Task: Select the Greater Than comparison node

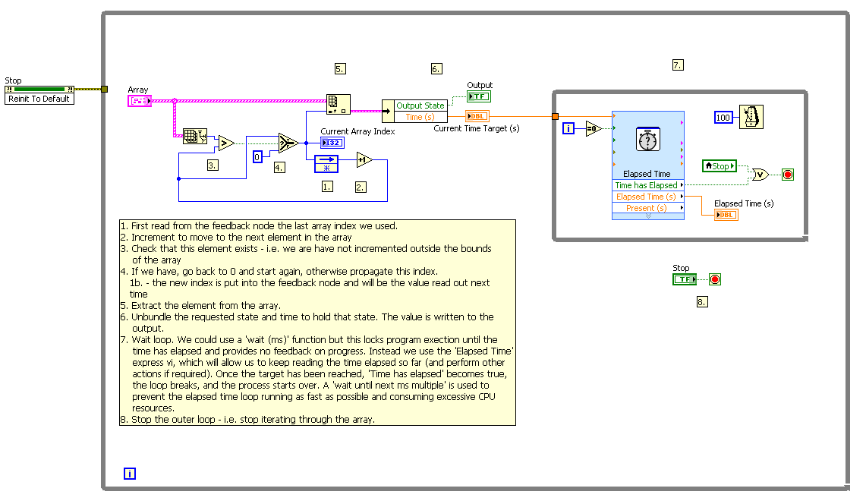Action: point(225,143)
